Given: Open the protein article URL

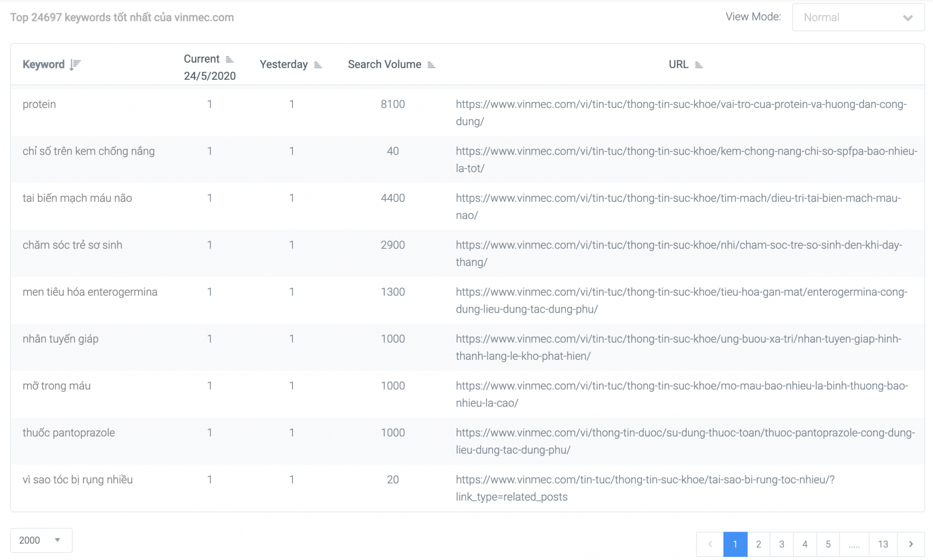Looking at the screenshot, I should click(680, 104).
